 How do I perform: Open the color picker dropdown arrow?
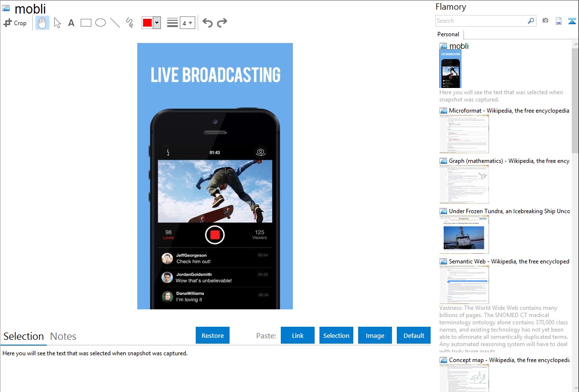click(157, 23)
